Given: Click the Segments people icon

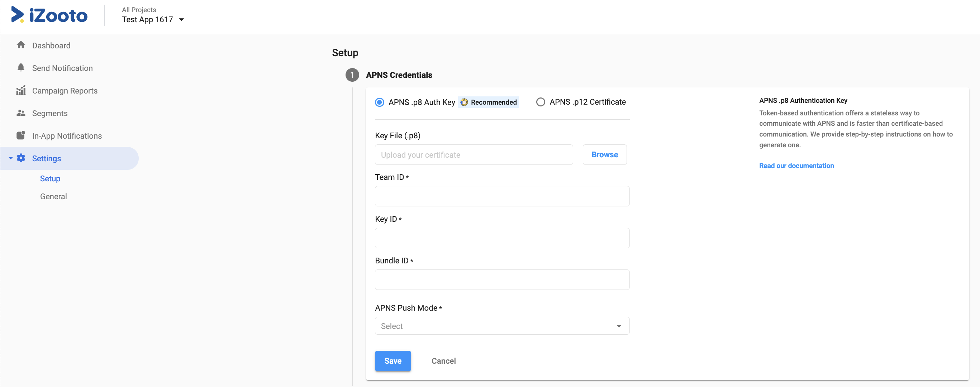Looking at the screenshot, I should [x=21, y=113].
